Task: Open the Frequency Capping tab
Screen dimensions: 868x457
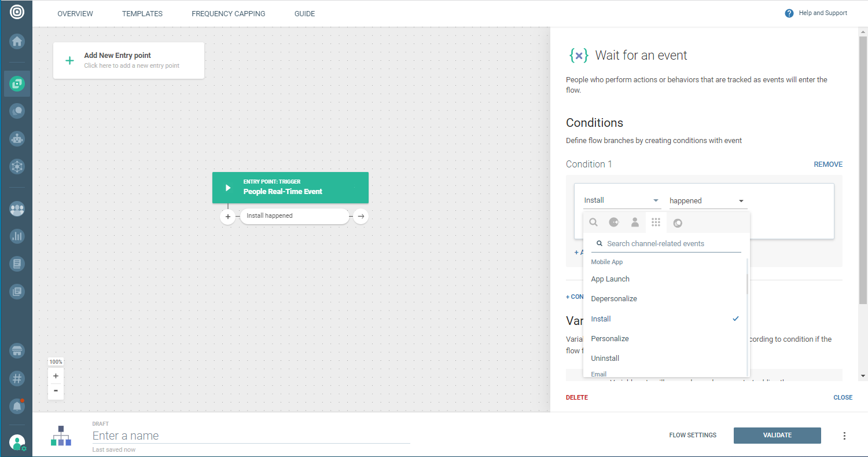Action: click(228, 14)
